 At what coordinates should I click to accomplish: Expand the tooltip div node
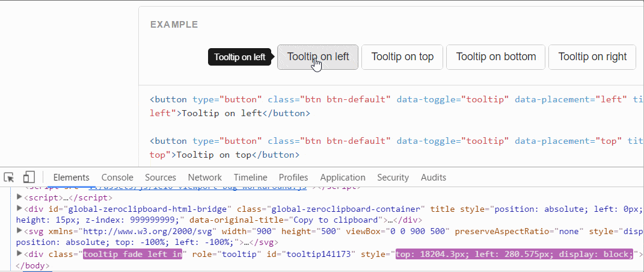[19, 254]
